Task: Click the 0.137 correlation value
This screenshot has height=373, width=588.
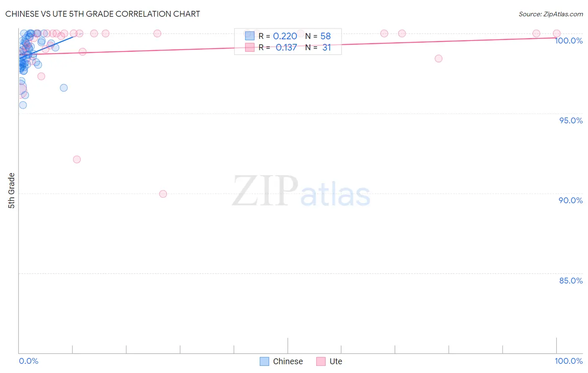Action: pyautogui.click(x=286, y=47)
